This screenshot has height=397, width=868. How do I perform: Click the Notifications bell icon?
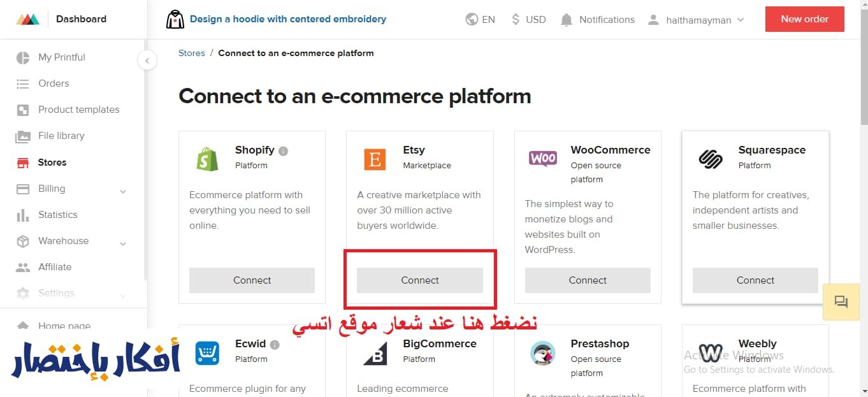567,20
